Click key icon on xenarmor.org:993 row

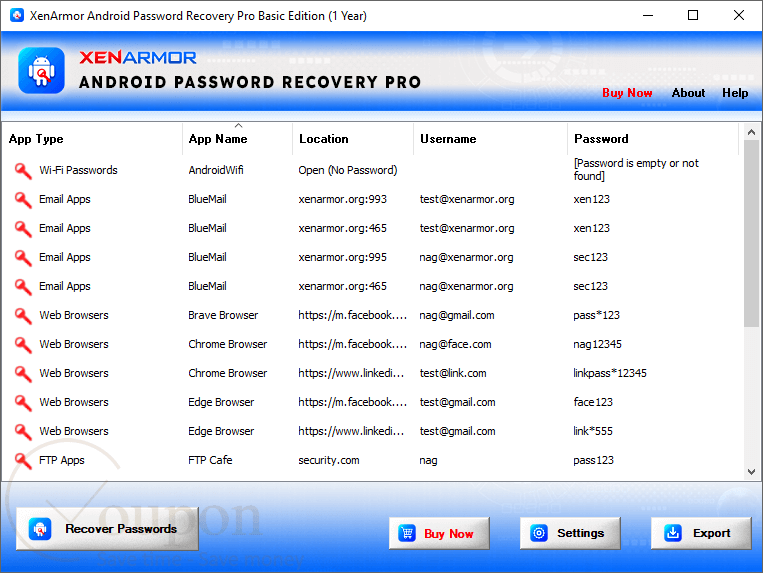click(22, 199)
